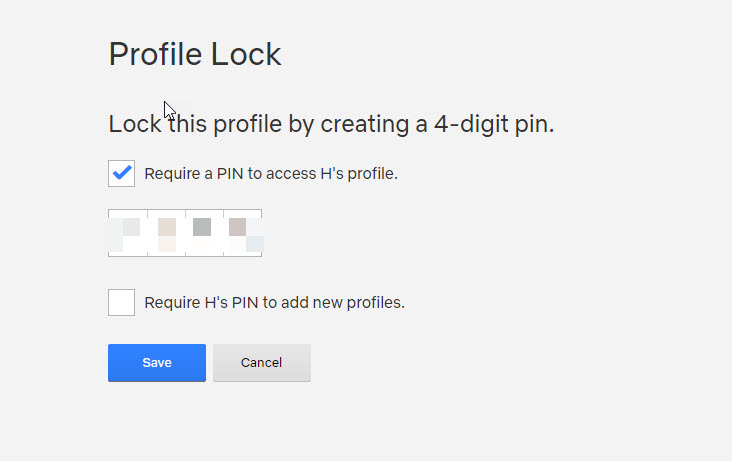Image resolution: width=732 pixels, height=461 pixels.
Task: Select the third PIN digit box
Action: (x=204, y=233)
